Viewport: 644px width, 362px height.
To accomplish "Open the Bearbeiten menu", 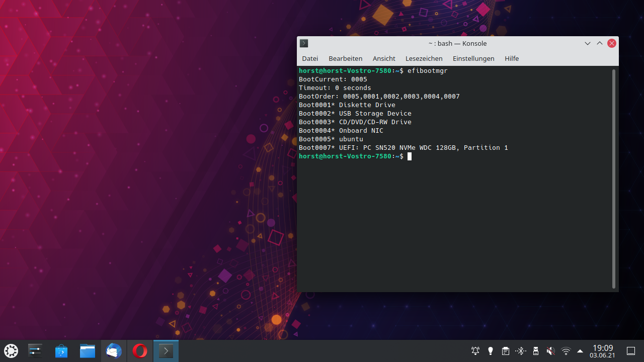I will pos(345,58).
